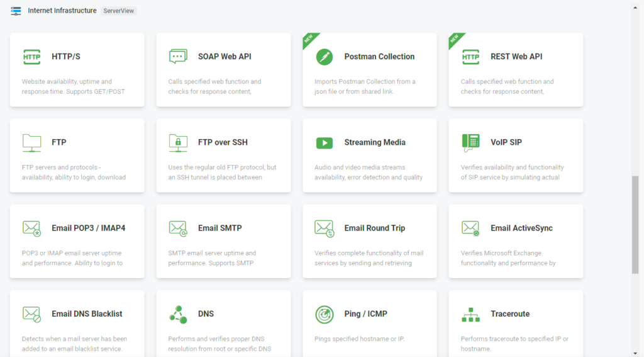Select REST Web API title
The width and height of the screenshot is (644, 357).
516,57
